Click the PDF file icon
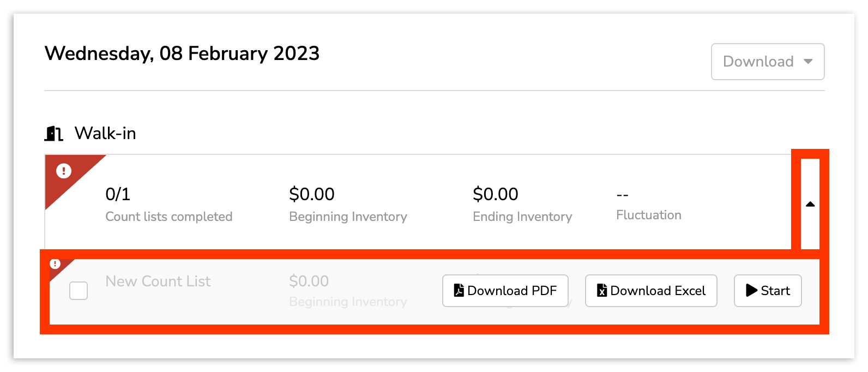Image resolution: width=868 pixels, height=372 pixels. [x=459, y=290]
